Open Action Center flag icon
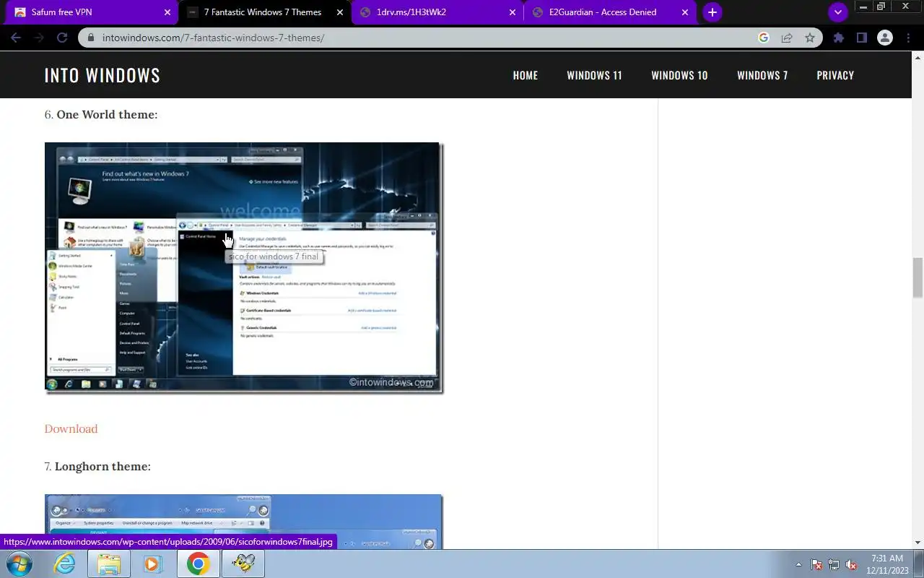 (x=816, y=564)
